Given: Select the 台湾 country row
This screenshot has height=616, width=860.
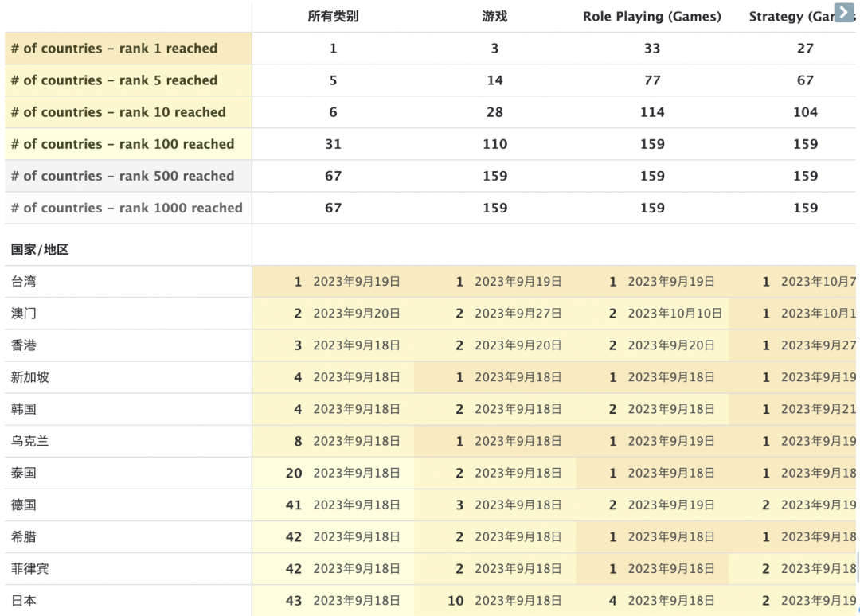Looking at the screenshot, I should point(23,282).
